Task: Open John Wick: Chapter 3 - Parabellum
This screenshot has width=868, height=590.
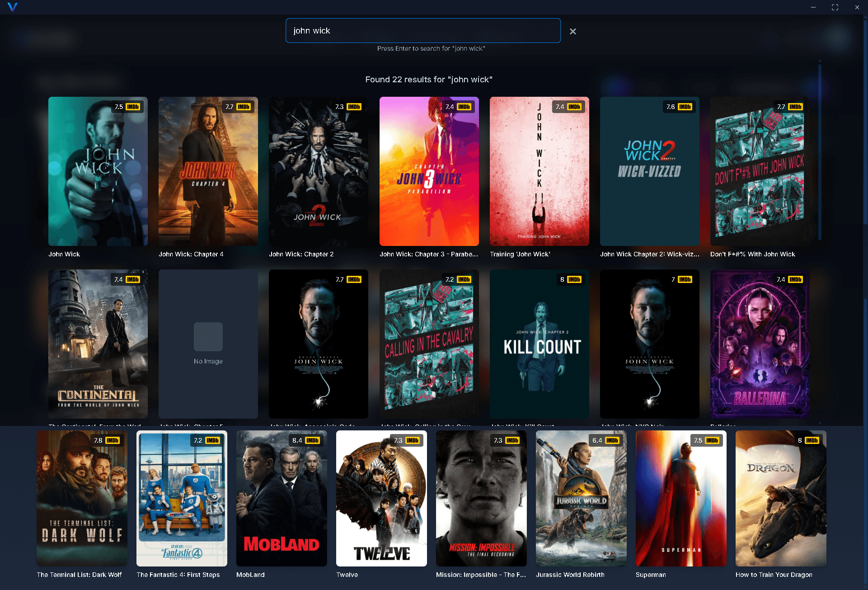Action: coord(429,172)
